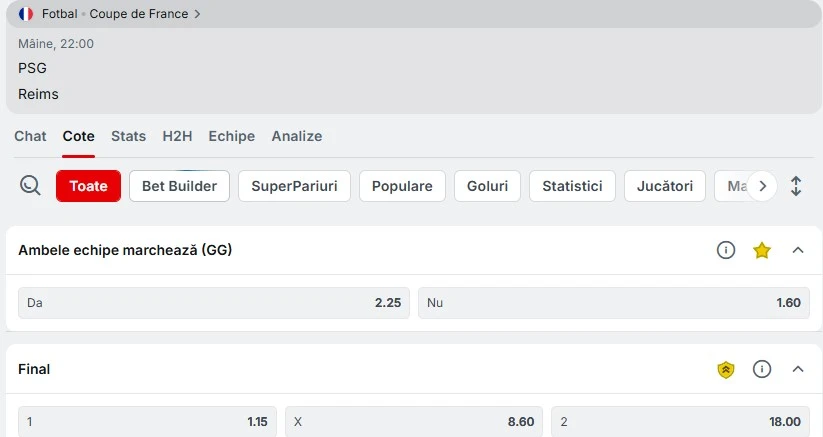Pick 'Da' odds 2.25 for GG
823x437 pixels.
(214, 303)
